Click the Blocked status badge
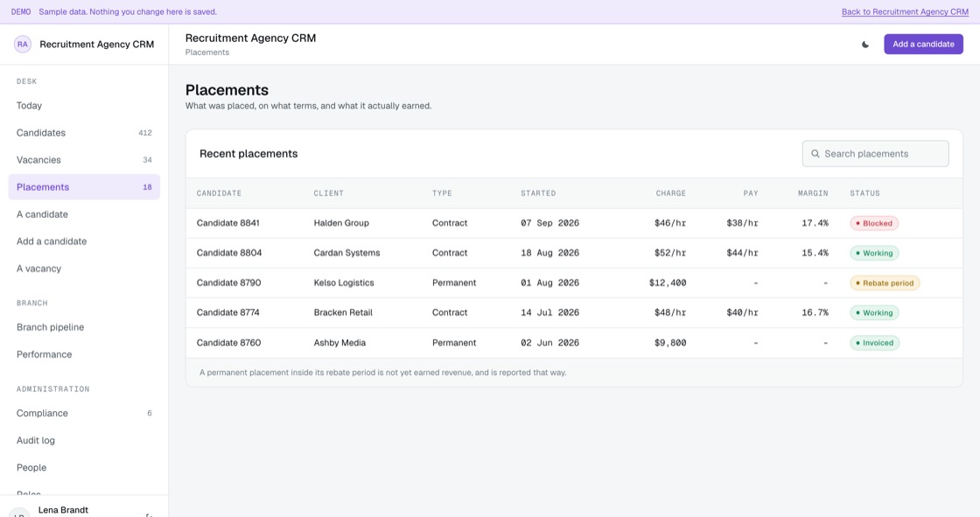 874,223
